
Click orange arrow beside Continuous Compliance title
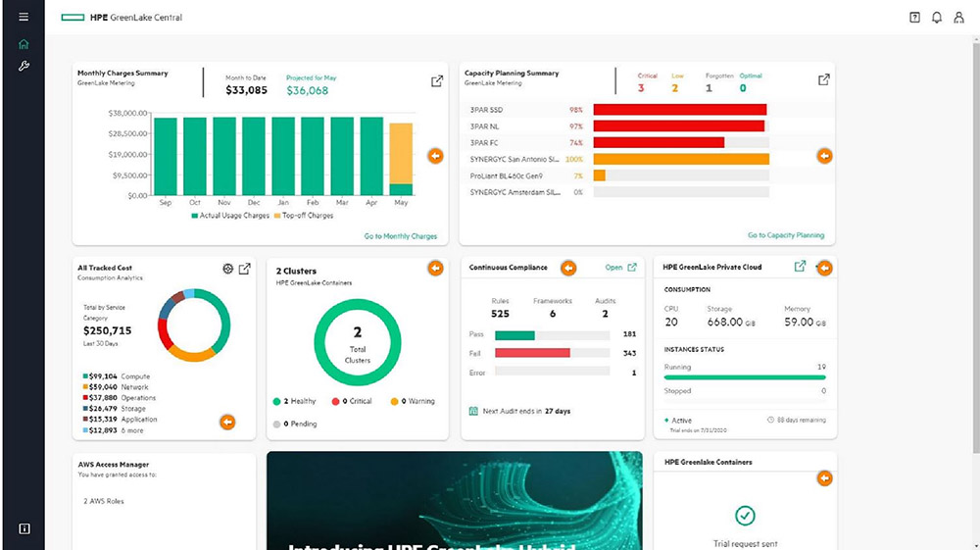pyautogui.click(x=568, y=268)
